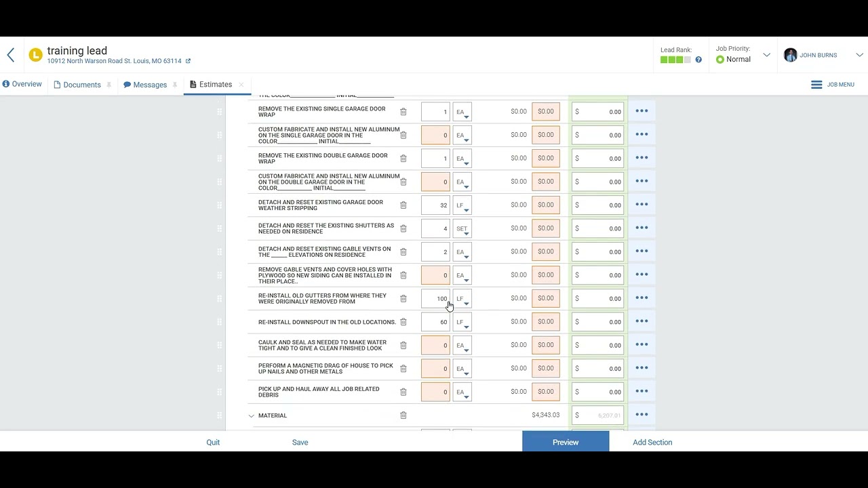Delete 'Detach and reset the existing shutters' row

(403, 228)
